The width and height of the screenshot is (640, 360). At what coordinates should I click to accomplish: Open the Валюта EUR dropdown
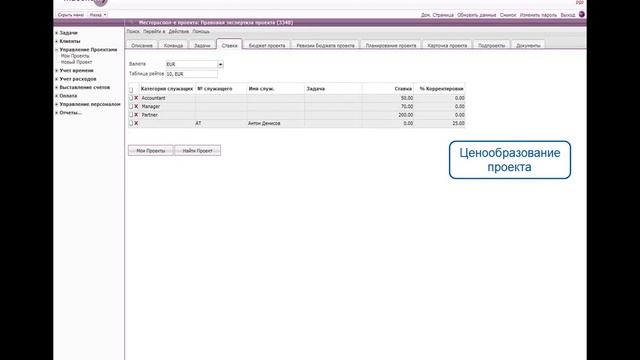click(x=220, y=64)
